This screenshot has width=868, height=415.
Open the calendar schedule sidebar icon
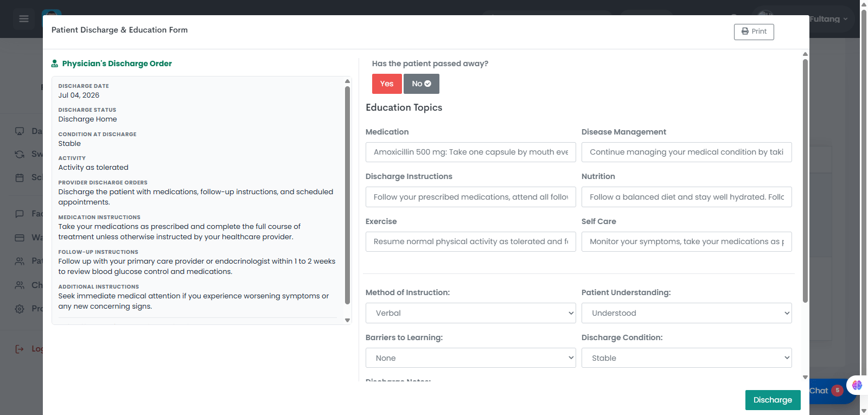(x=20, y=177)
